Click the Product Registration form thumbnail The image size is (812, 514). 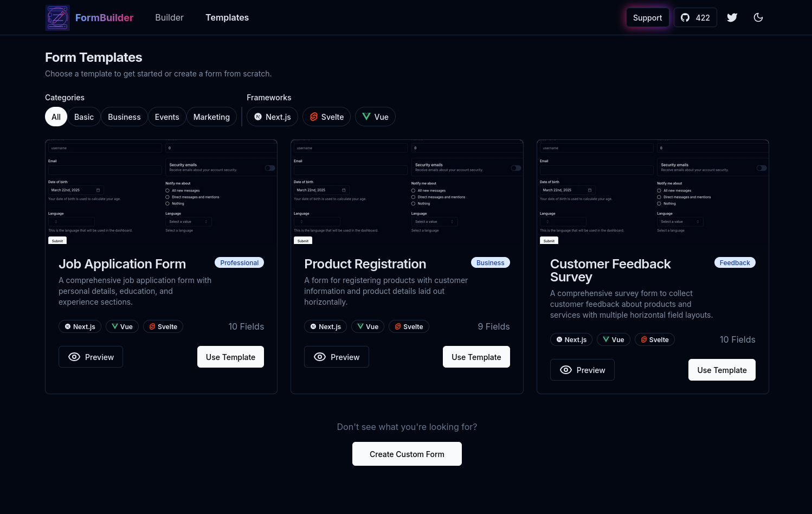(x=407, y=192)
